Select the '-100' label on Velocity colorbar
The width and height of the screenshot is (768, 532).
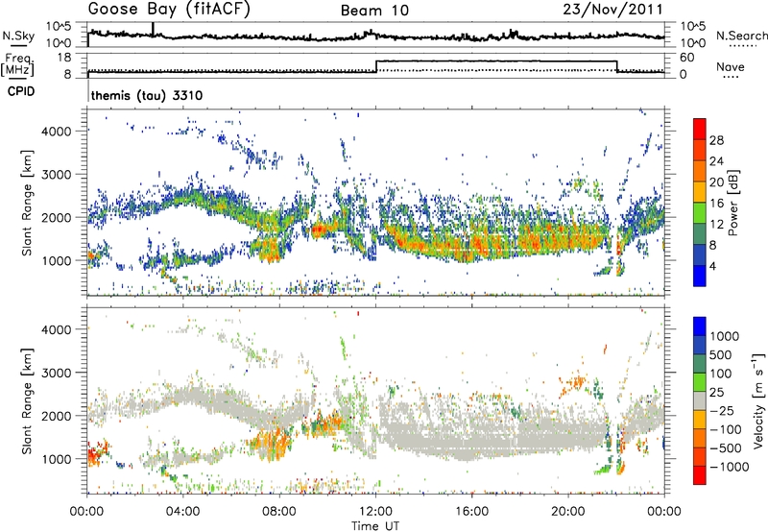click(726, 429)
